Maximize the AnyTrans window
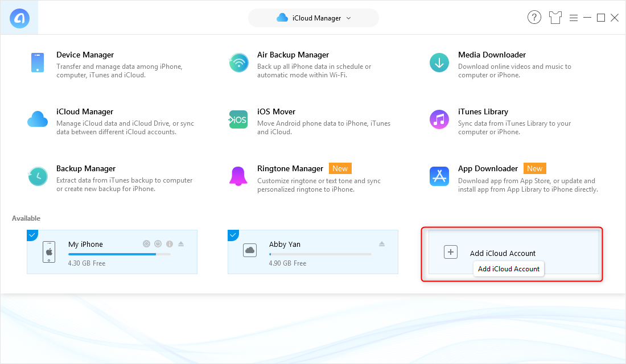The height and width of the screenshot is (364, 626). (601, 18)
